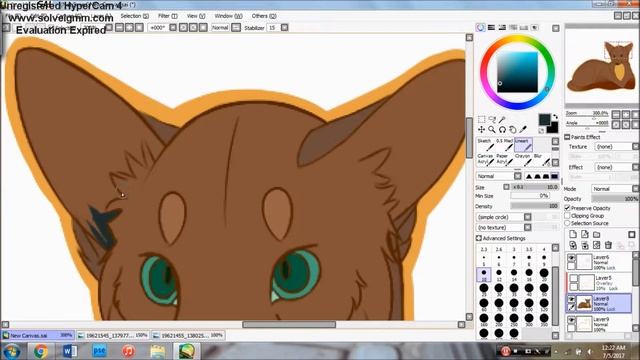Create a new layer folder
640x360 pixels.
(x=597, y=234)
